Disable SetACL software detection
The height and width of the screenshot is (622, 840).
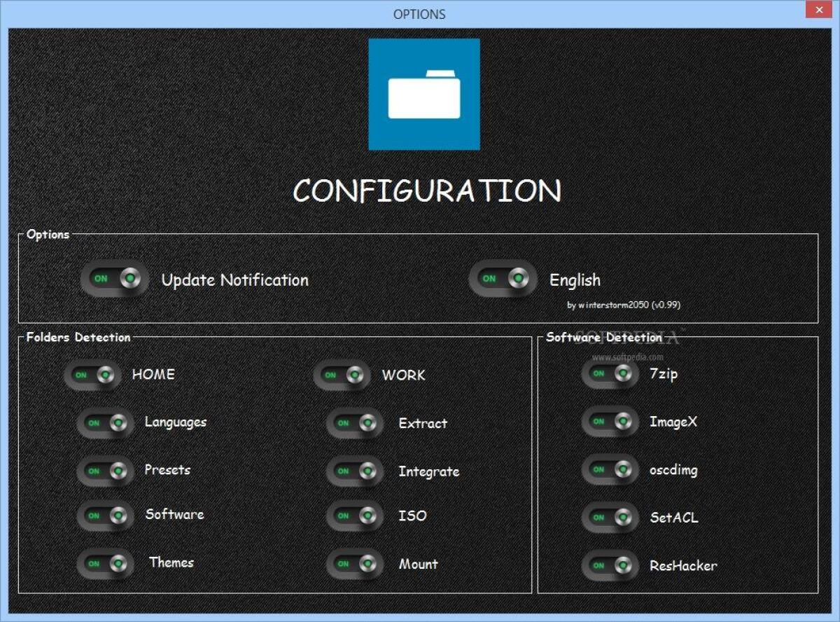click(610, 518)
